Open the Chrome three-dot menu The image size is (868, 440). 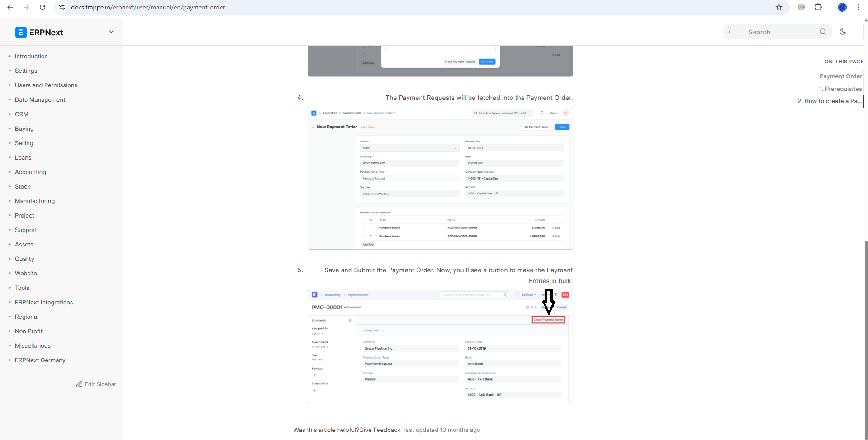tap(859, 7)
